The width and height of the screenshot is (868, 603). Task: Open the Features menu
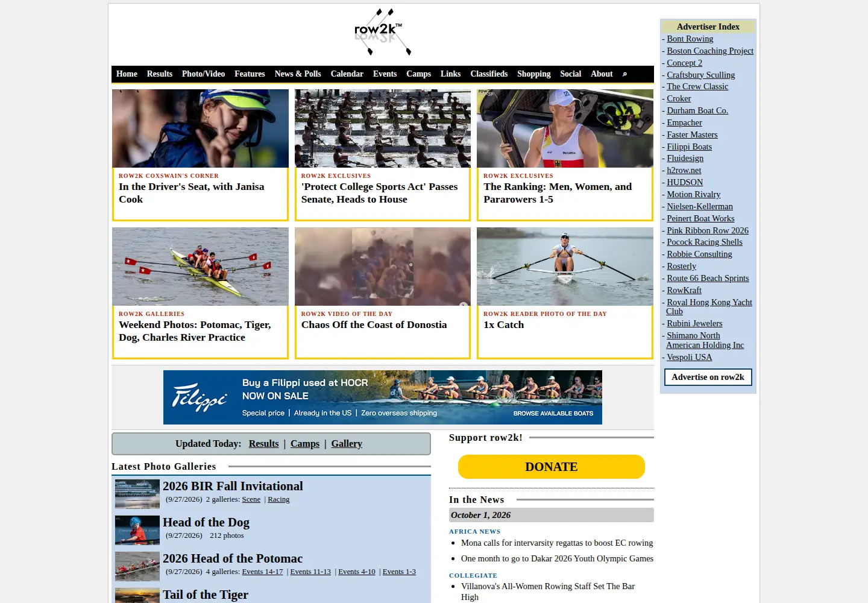[250, 74]
